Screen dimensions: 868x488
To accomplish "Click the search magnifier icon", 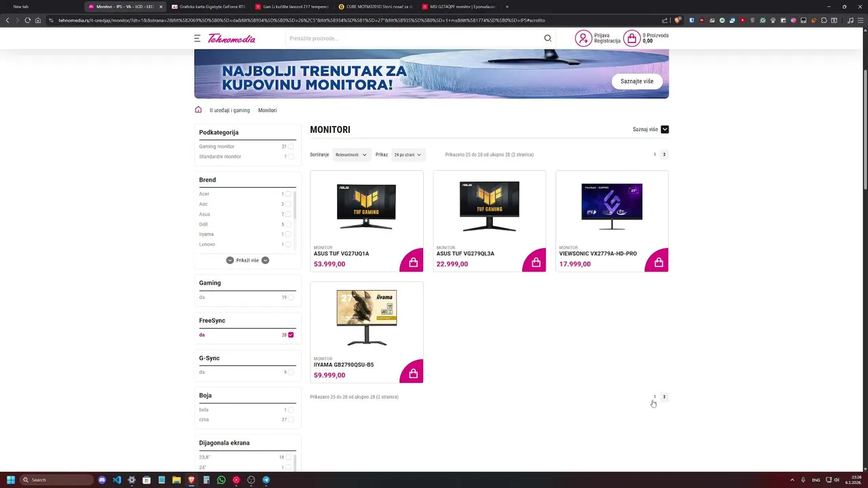I will click(x=547, y=39).
